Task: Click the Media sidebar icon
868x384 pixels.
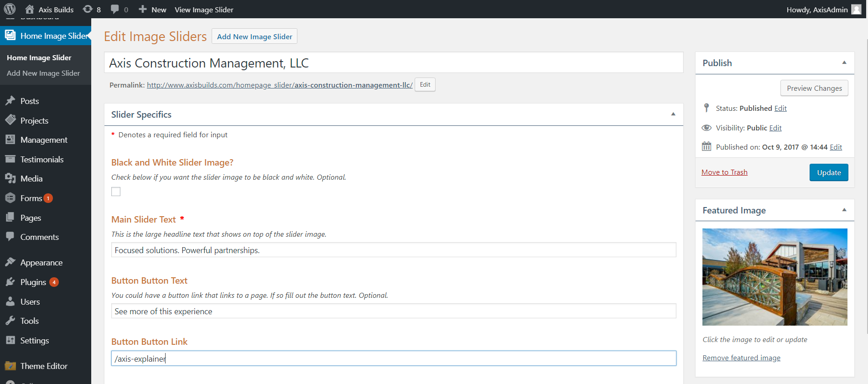Action: 10,178
